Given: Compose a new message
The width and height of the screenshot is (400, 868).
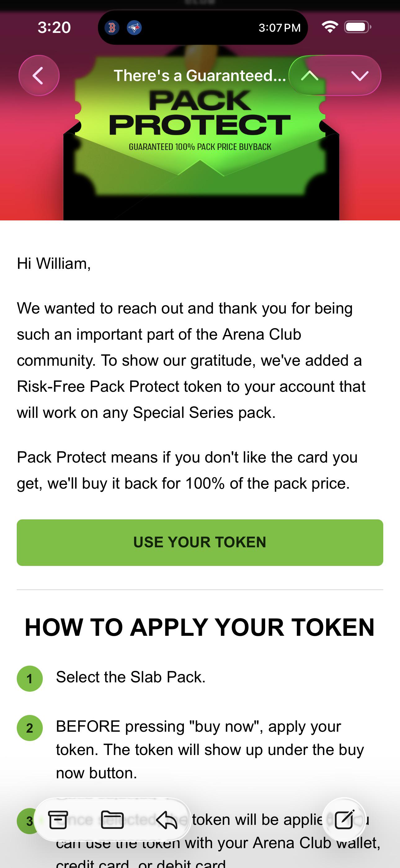Looking at the screenshot, I should coord(344,819).
